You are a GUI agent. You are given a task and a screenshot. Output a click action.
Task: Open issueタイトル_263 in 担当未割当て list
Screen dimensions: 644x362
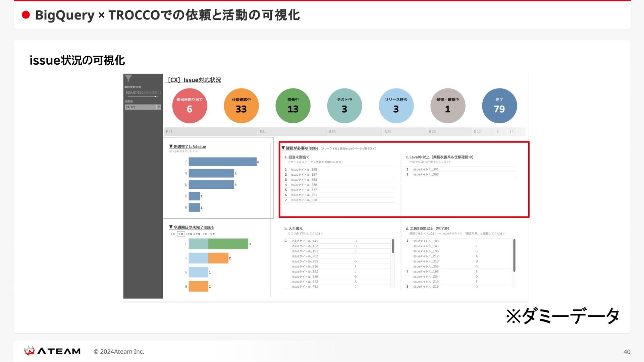point(304,180)
